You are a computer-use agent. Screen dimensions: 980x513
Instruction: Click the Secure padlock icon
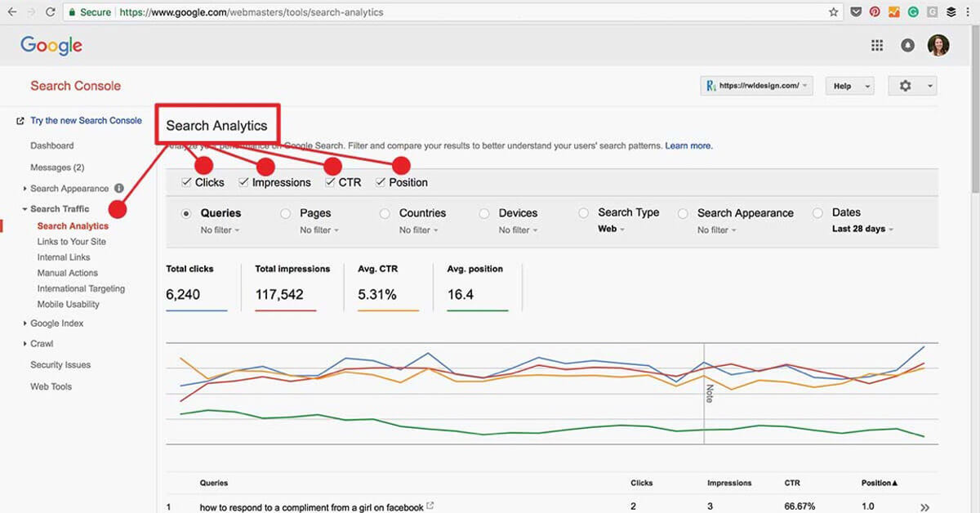72,12
